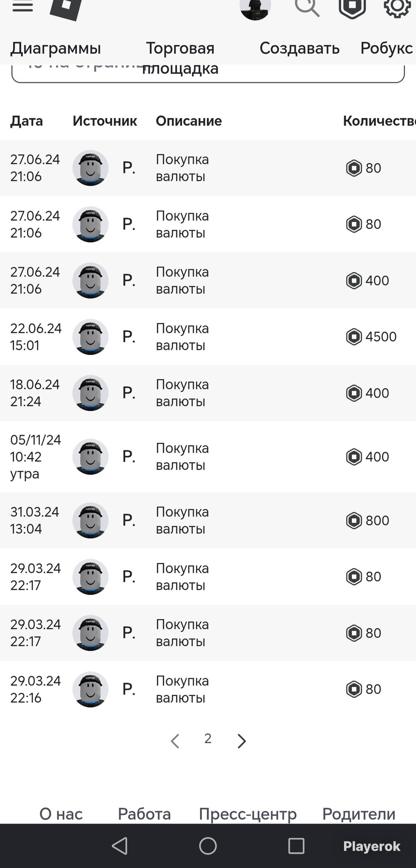Image resolution: width=416 pixels, height=868 pixels.
Task: Go to next transactions page arrow
Action: point(241,741)
